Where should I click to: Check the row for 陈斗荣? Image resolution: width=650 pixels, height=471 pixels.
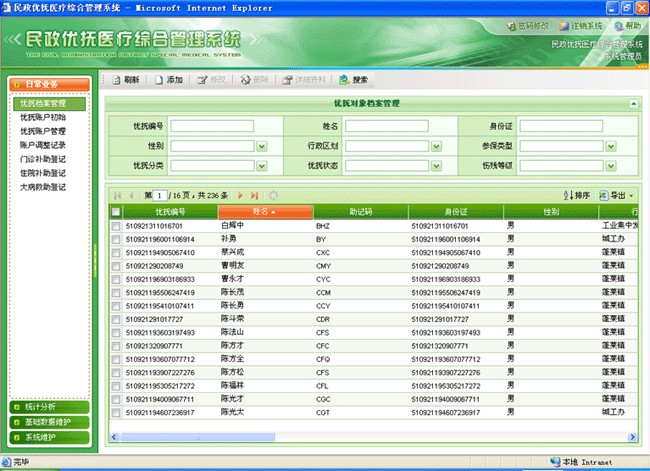tap(116, 320)
